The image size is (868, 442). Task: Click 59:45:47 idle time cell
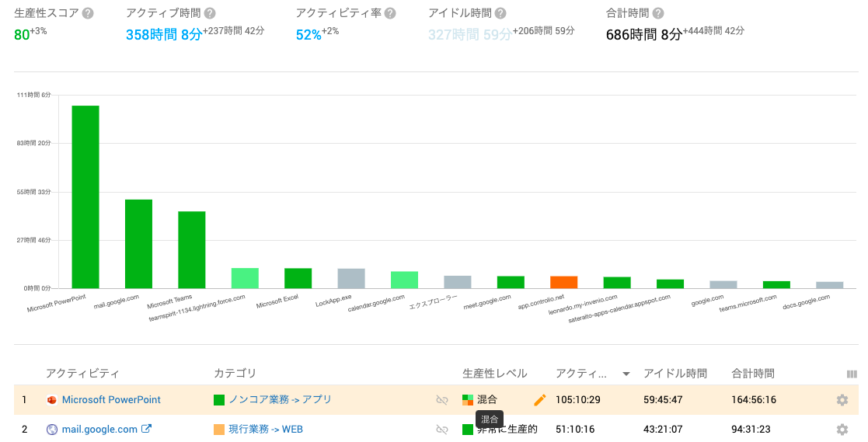[663, 400]
